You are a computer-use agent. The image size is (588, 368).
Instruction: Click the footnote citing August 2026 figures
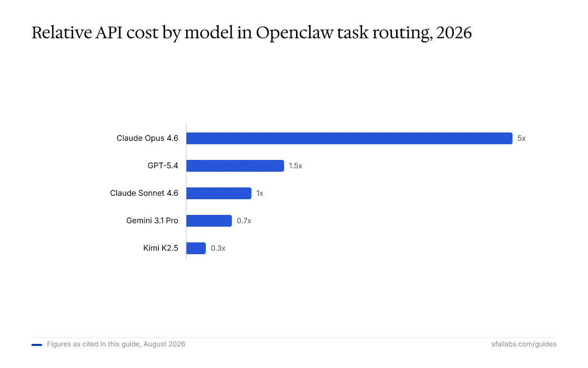point(116,344)
